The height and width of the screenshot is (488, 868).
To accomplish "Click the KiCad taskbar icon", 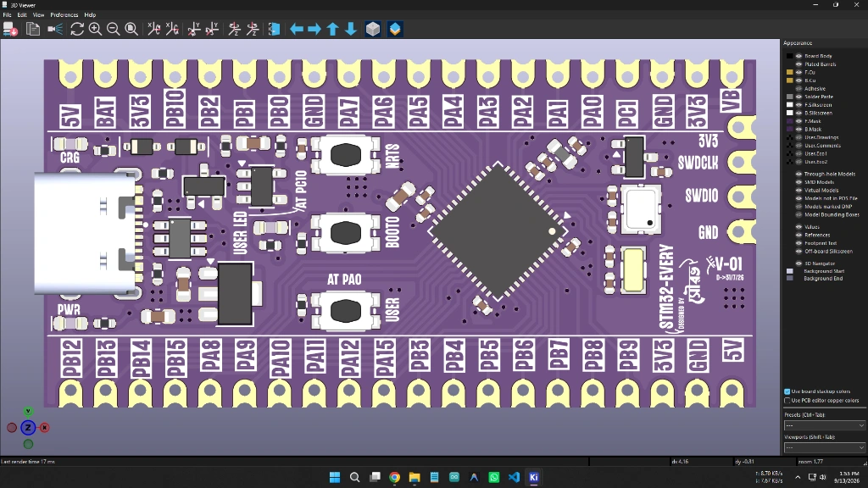I will click(x=534, y=477).
